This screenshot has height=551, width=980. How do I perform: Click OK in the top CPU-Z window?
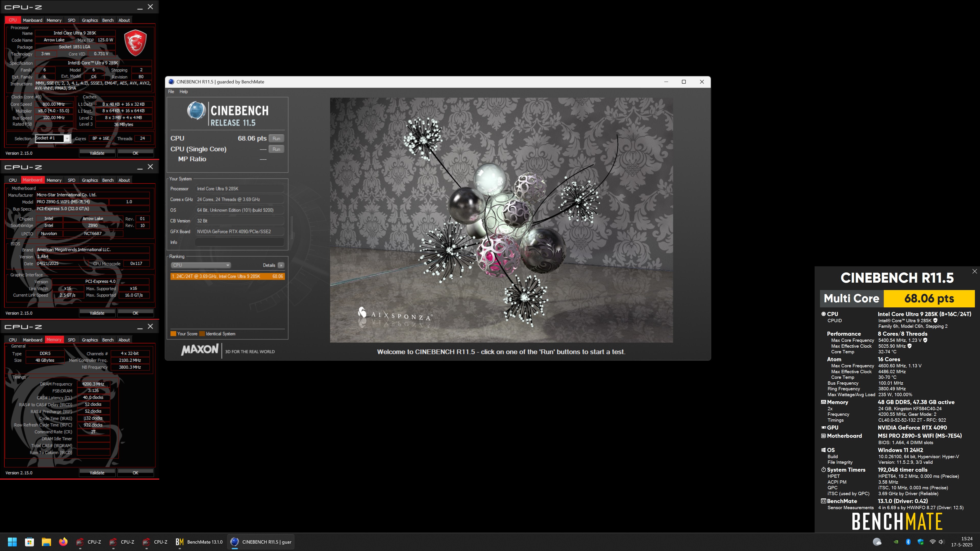(x=136, y=153)
